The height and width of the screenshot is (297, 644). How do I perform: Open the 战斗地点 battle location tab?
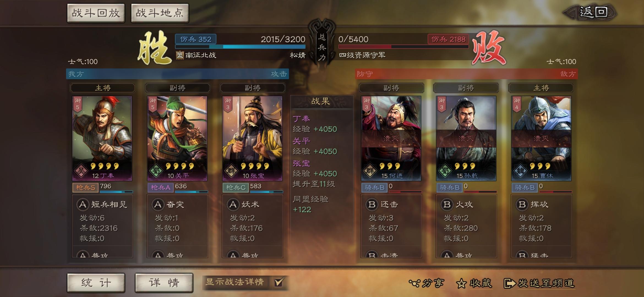point(160,13)
